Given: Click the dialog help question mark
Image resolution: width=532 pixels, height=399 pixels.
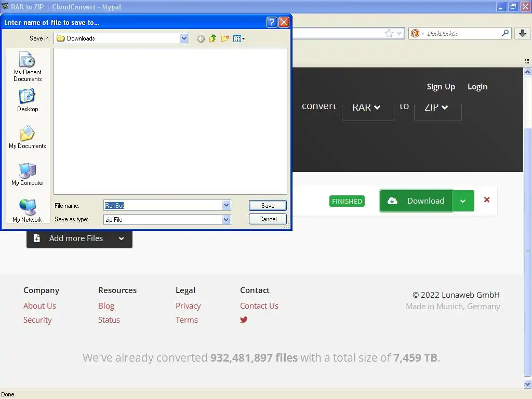Looking at the screenshot, I should point(272,22).
